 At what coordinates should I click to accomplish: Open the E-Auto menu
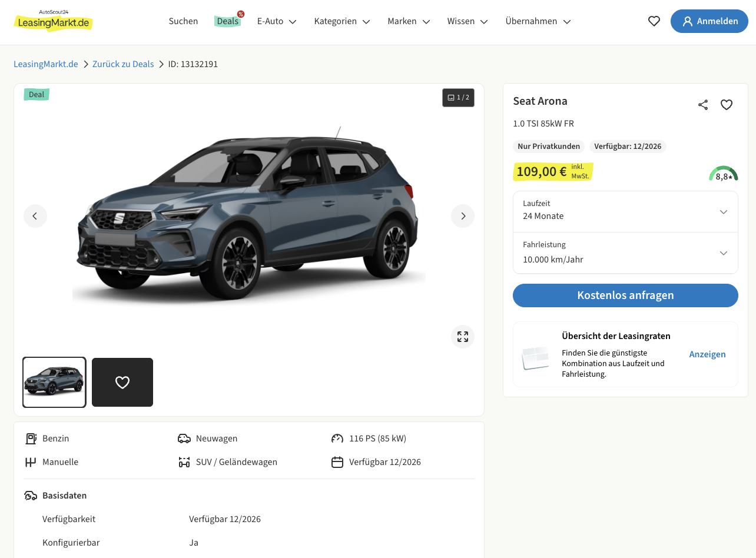coord(277,21)
